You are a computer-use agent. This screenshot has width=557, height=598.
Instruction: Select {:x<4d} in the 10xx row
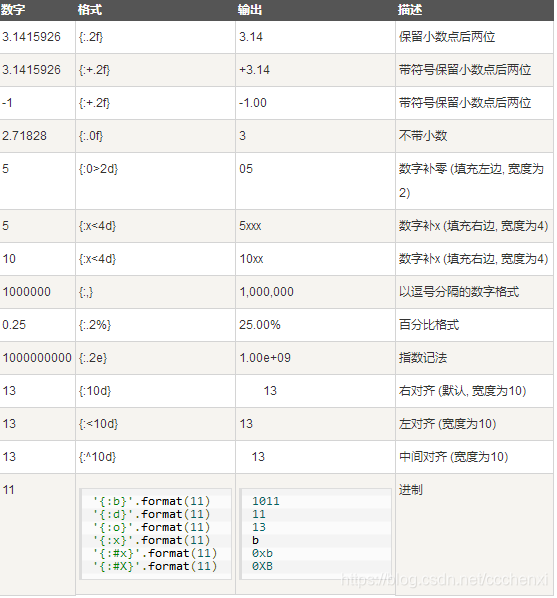(x=97, y=259)
